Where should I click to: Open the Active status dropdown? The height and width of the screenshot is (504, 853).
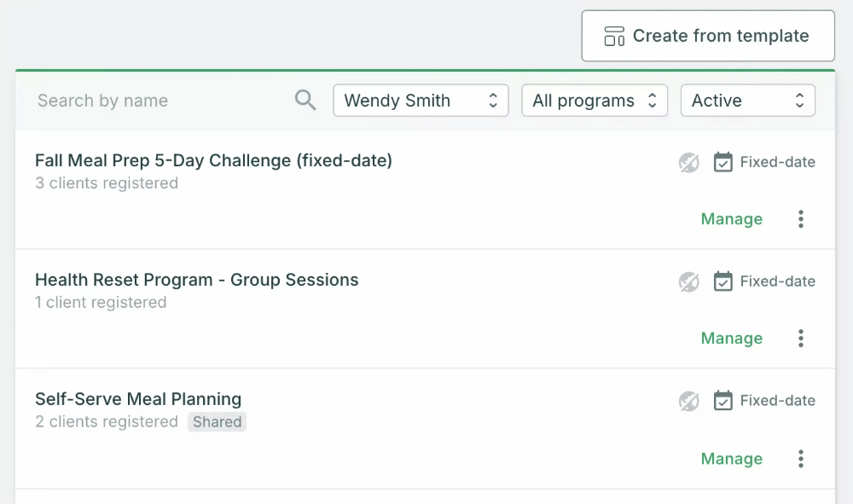(x=747, y=101)
